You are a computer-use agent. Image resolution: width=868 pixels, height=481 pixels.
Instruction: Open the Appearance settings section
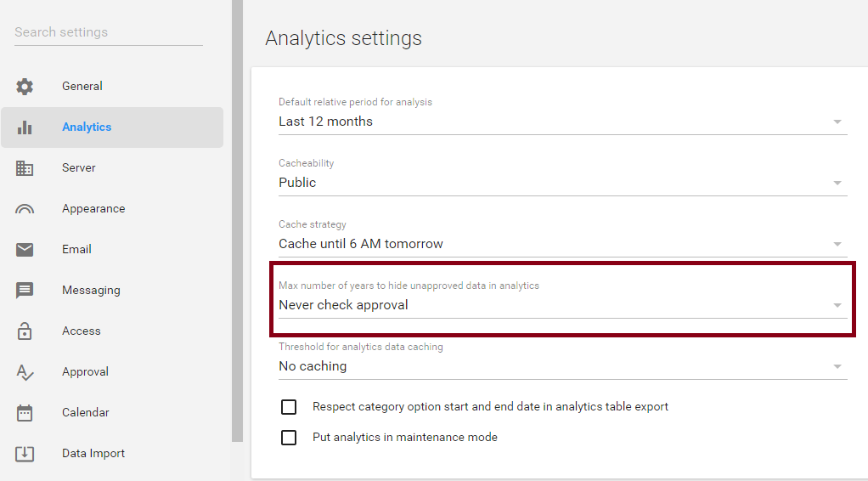coord(93,209)
